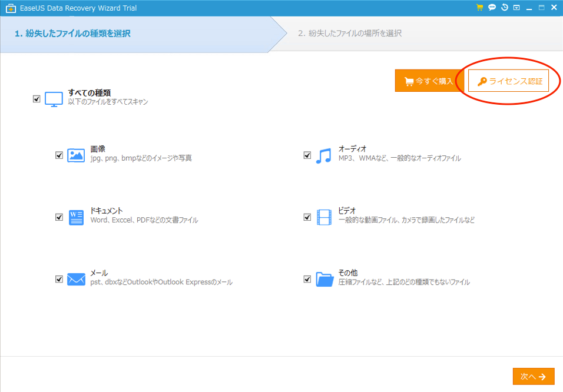This screenshot has width=563, height=392.
Task: Go to step 2 紛失したファイルの場所を選択
Action: [350, 34]
